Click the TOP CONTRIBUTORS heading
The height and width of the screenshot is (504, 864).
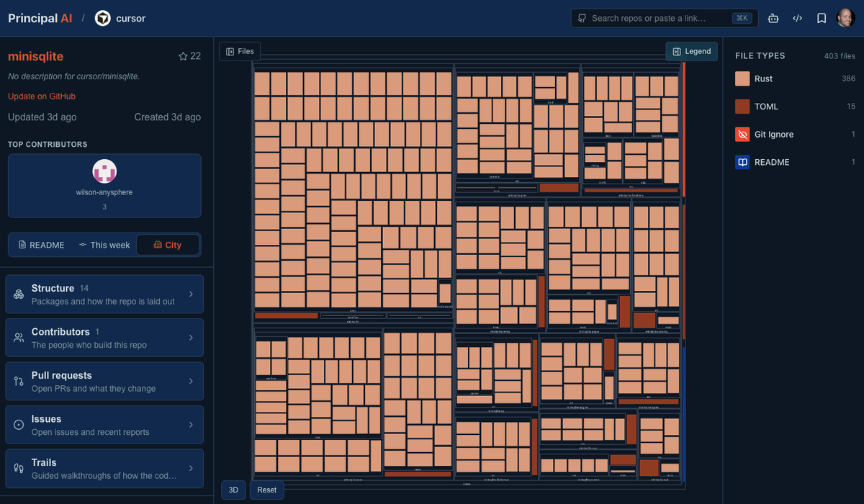pyautogui.click(x=48, y=145)
